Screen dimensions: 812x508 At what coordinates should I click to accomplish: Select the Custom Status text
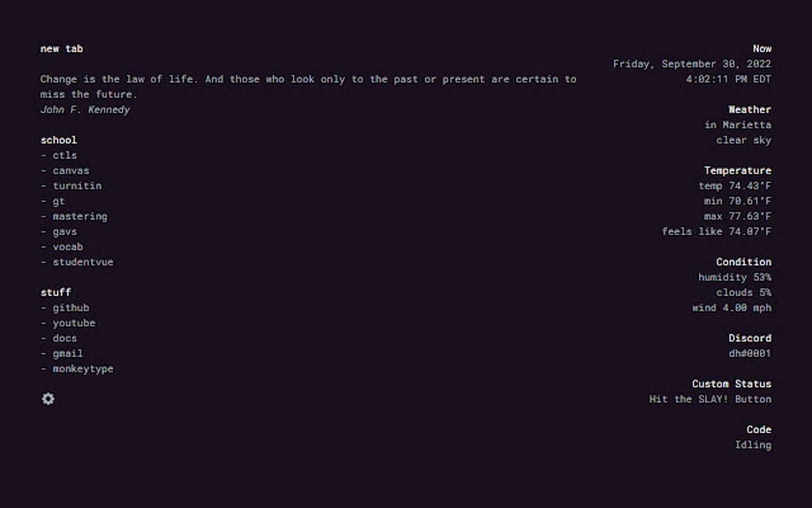coord(710,399)
